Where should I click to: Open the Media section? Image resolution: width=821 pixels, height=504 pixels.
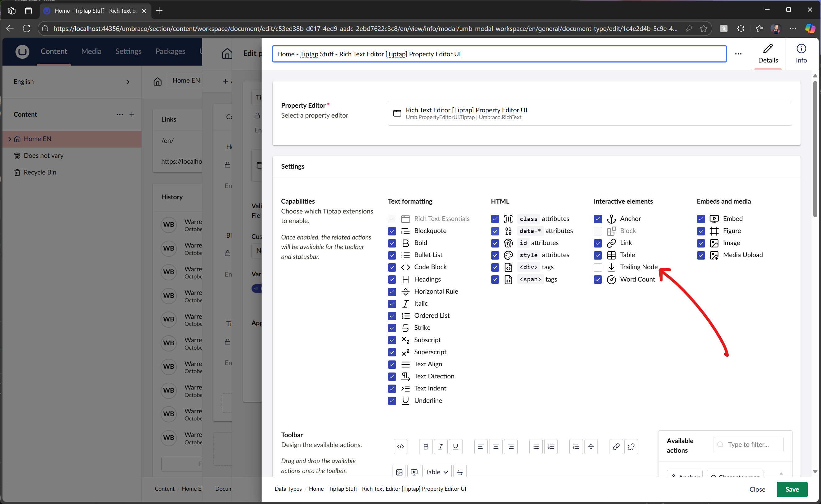tap(91, 51)
